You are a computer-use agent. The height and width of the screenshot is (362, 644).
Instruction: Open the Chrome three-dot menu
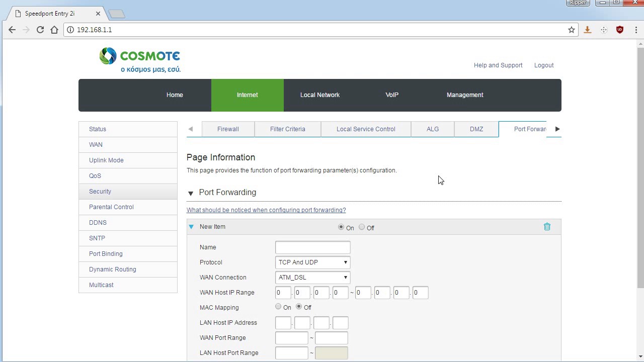[x=635, y=30]
